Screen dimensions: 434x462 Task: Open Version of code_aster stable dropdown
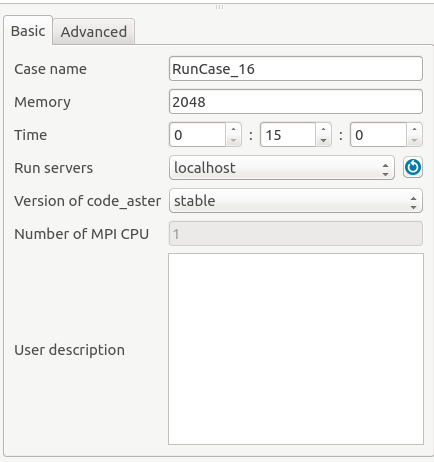(296, 201)
